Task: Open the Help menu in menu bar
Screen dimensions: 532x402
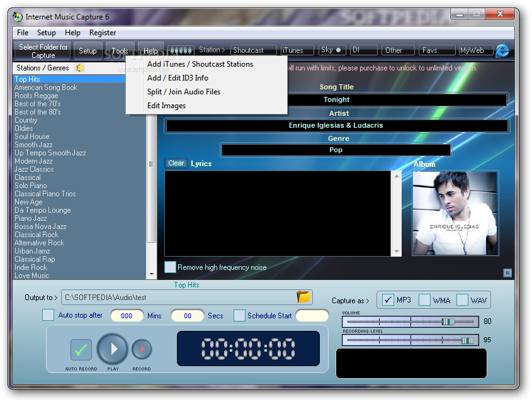Action: 72,33
